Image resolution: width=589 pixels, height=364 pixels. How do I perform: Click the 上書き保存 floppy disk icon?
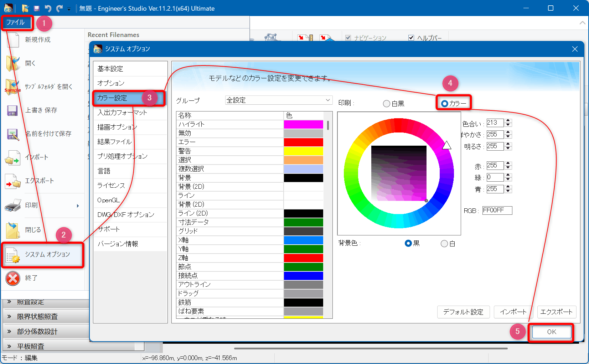[12, 110]
